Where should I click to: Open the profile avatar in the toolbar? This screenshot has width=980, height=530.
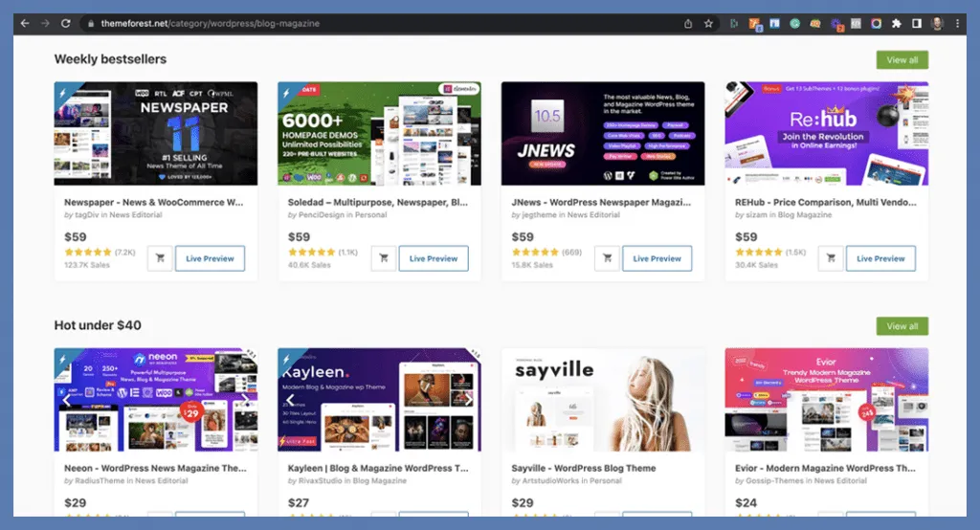tap(937, 24)
